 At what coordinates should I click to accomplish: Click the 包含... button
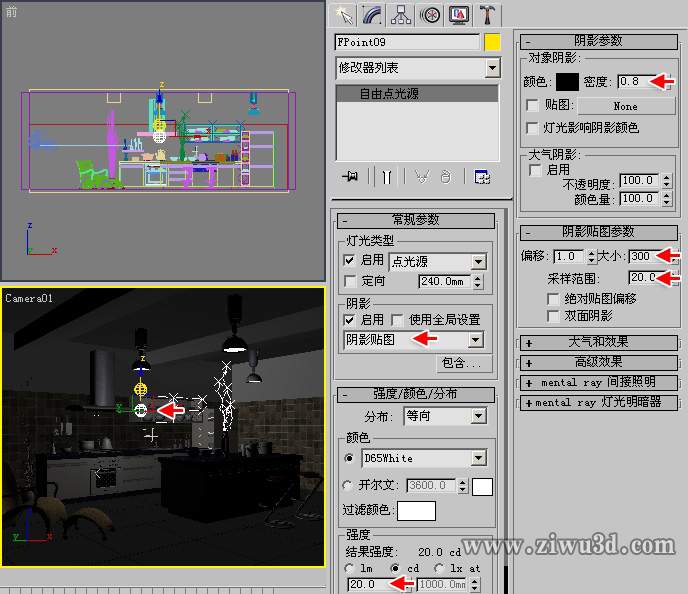click(x=460, y=363)
